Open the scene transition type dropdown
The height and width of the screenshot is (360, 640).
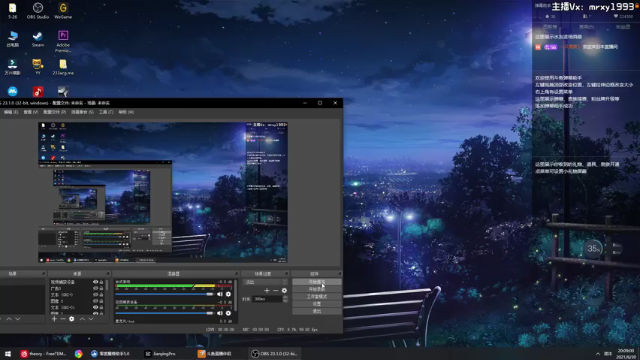pyautogui.click(x=265, y=282)
